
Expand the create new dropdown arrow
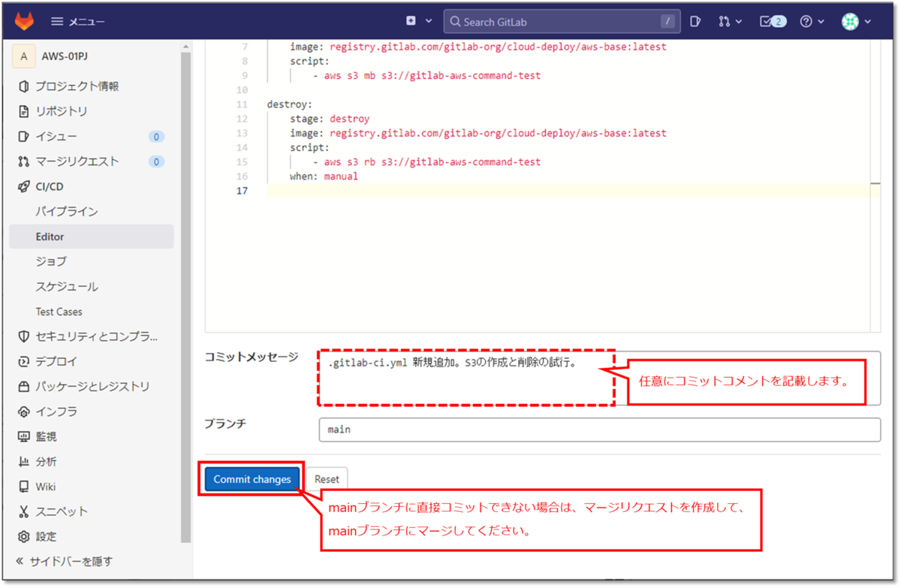click(429, 21)
